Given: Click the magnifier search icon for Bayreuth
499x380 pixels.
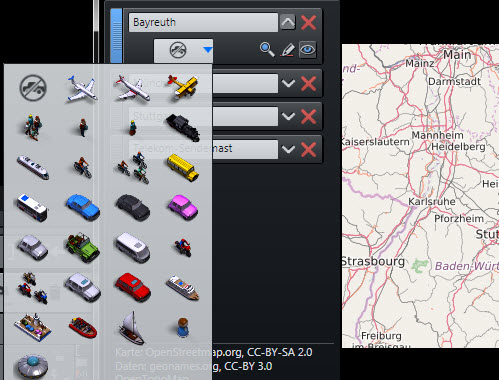Looking at the screenshot, I should [x=267, y=50].
